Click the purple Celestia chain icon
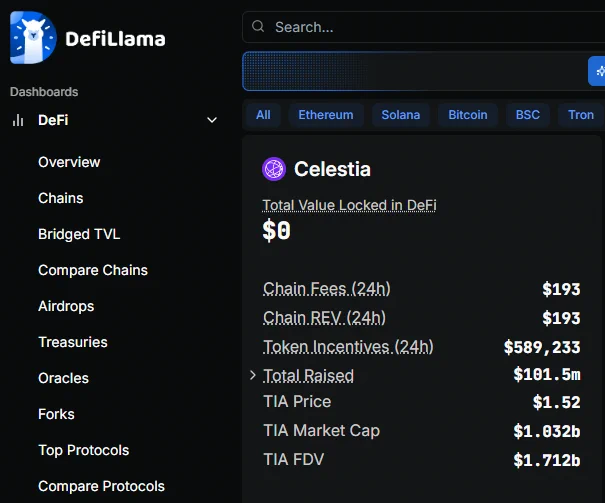Screen dimensions: 605x503 (x=274, y=169)
